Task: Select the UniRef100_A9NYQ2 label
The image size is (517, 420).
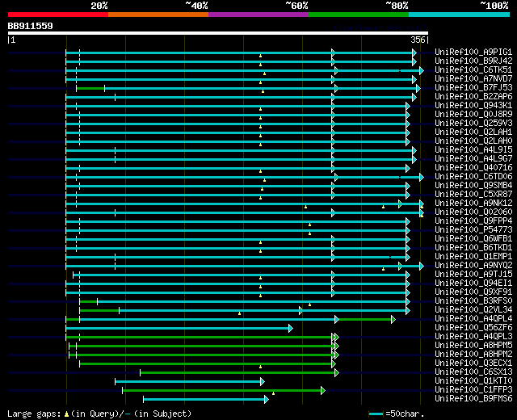Action: [x=473, y=266]
